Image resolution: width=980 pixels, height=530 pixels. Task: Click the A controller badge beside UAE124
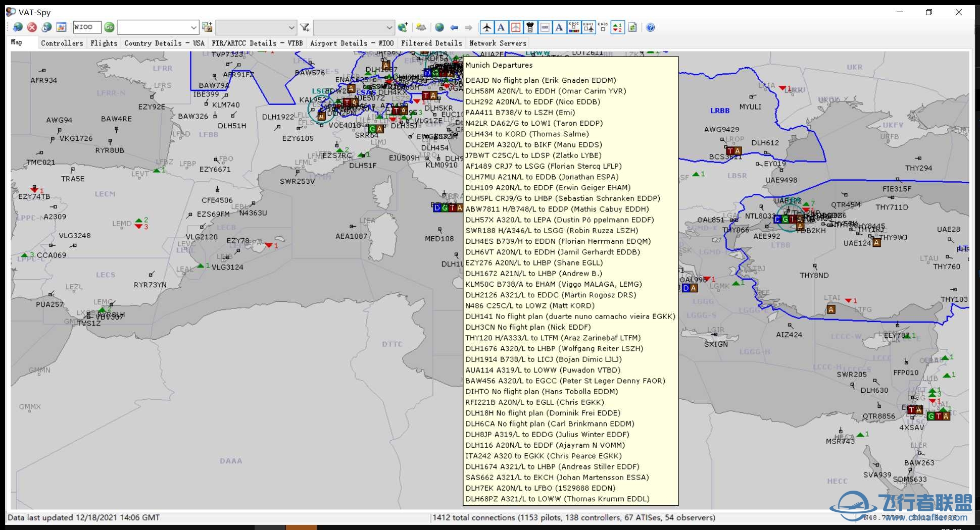tap(876, 243)
